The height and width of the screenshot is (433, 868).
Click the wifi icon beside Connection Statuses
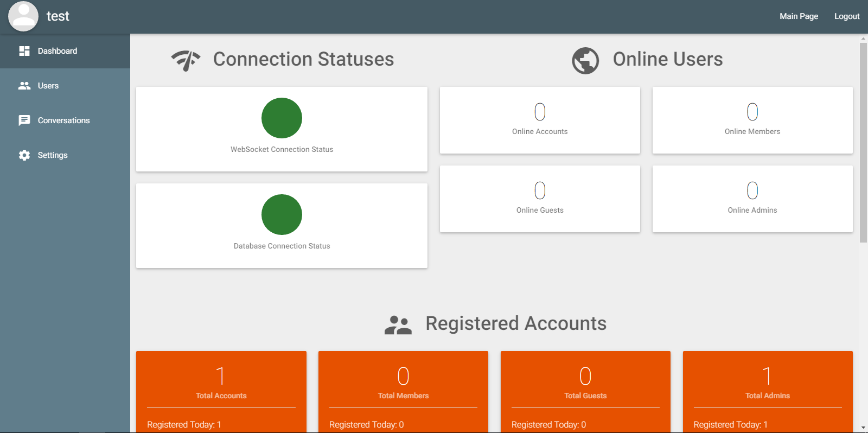pyautogui.click(x=186, y=60)
